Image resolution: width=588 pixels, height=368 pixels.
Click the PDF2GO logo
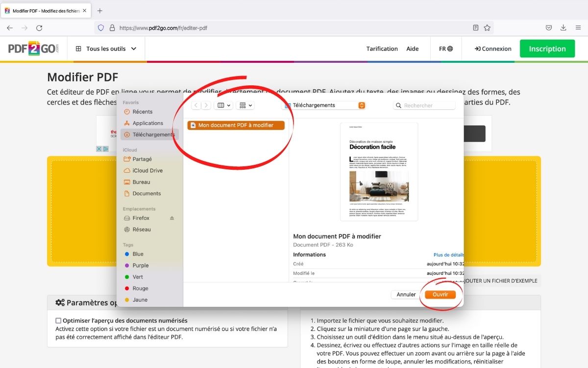coord(33,49)
